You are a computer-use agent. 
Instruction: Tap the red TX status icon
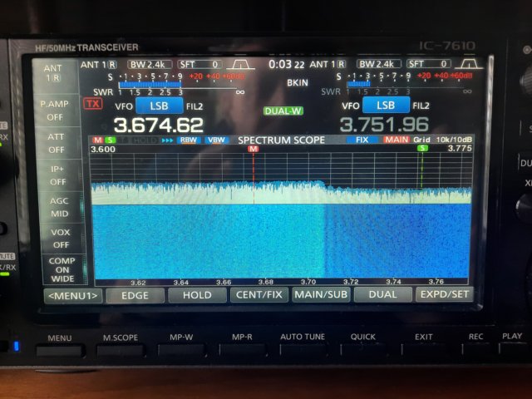coord(92,104)
